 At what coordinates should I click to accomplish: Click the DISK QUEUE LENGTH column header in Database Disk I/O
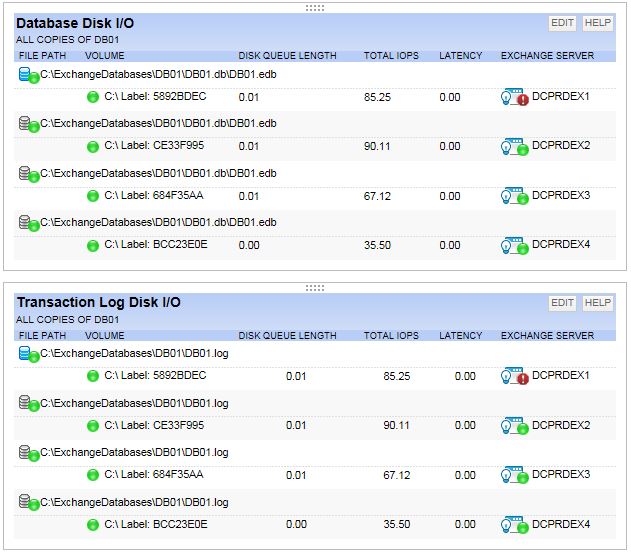coord(287,56)
